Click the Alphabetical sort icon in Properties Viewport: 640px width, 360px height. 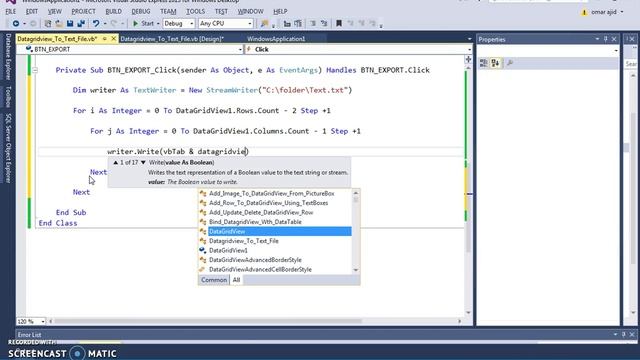495,63
